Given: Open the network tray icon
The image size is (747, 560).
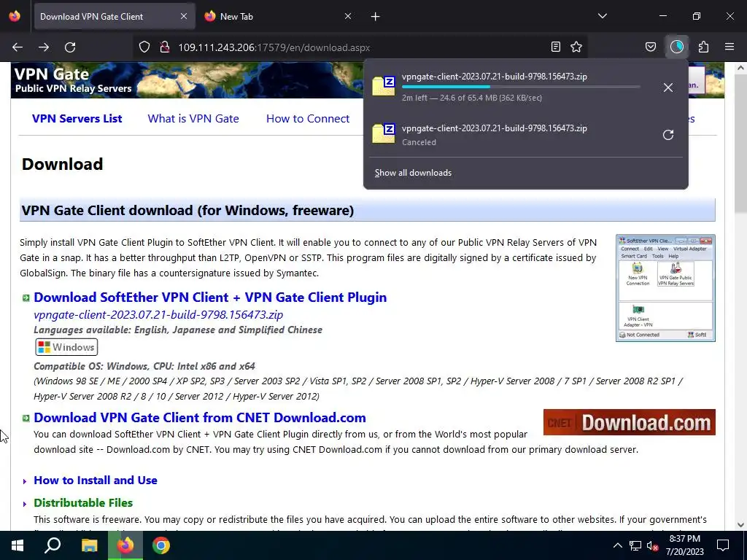Looking at the screenshot, I should point(635,545).
